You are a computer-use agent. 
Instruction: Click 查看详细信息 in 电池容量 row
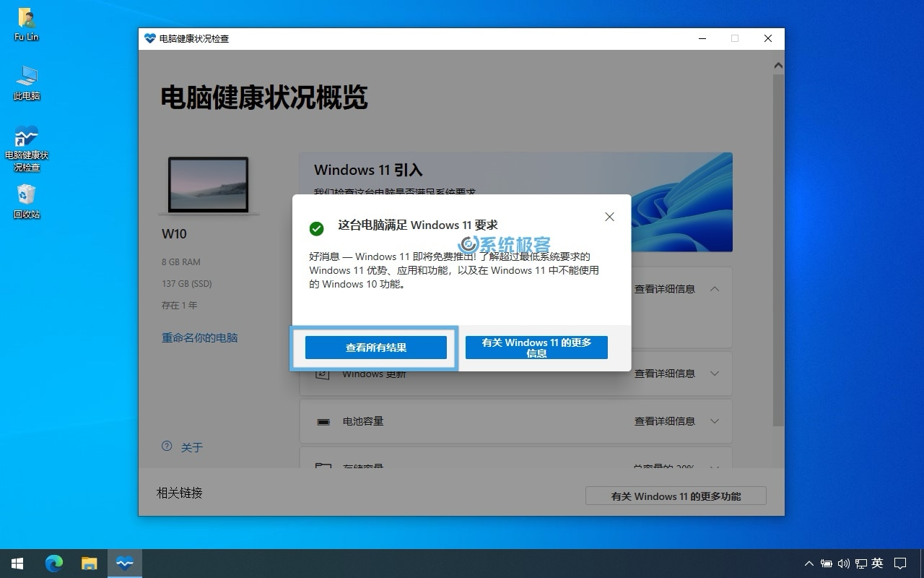click(x=665, y=421)
